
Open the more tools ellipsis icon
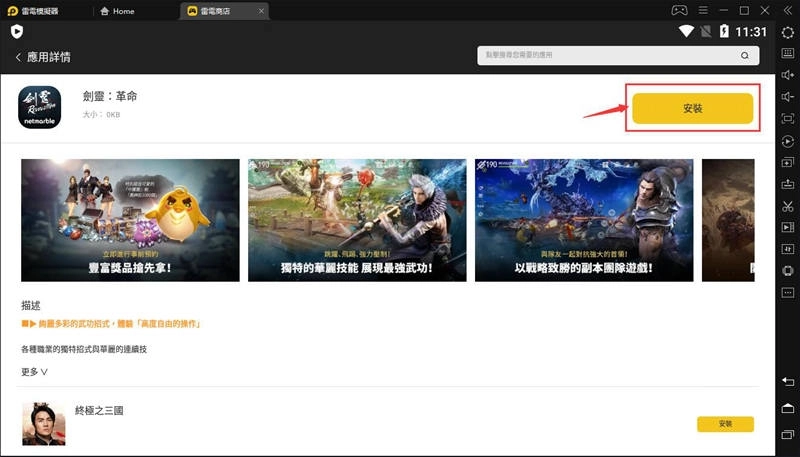788,293
